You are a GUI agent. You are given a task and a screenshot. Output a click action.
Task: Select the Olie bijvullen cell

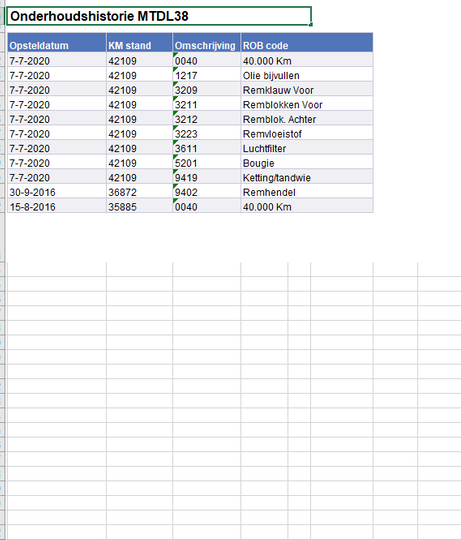[307, 74]
